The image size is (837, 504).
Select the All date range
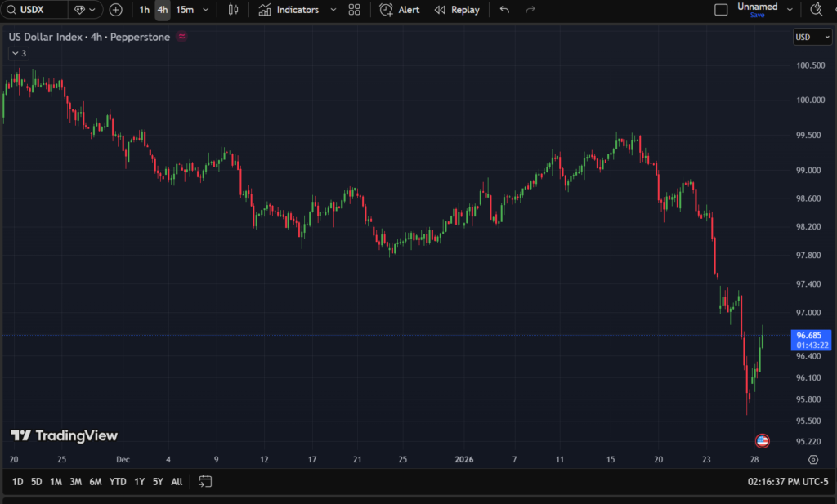point(176,481)
